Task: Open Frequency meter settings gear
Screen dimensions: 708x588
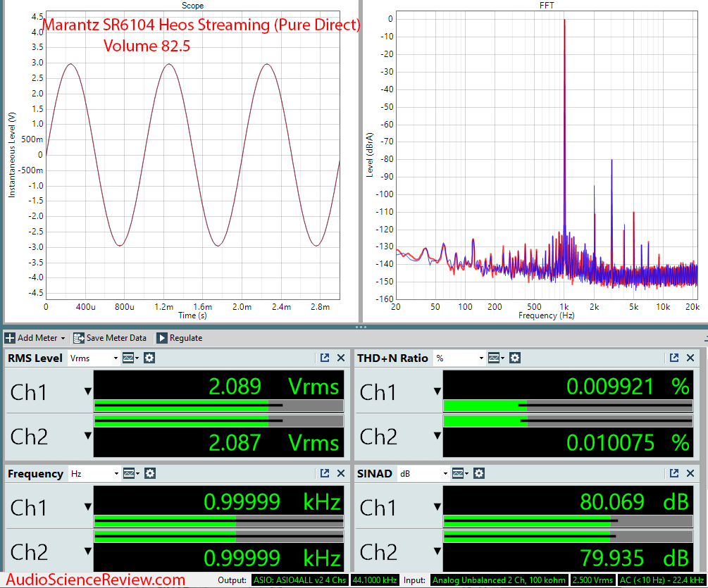Action: coord(150,473)
